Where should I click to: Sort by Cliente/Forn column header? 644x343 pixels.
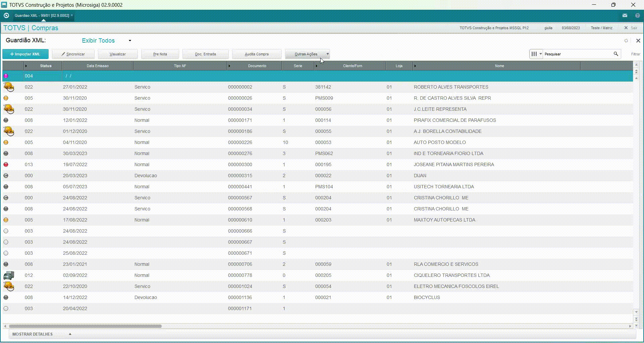pyautogui.click(x=350, y=66)
